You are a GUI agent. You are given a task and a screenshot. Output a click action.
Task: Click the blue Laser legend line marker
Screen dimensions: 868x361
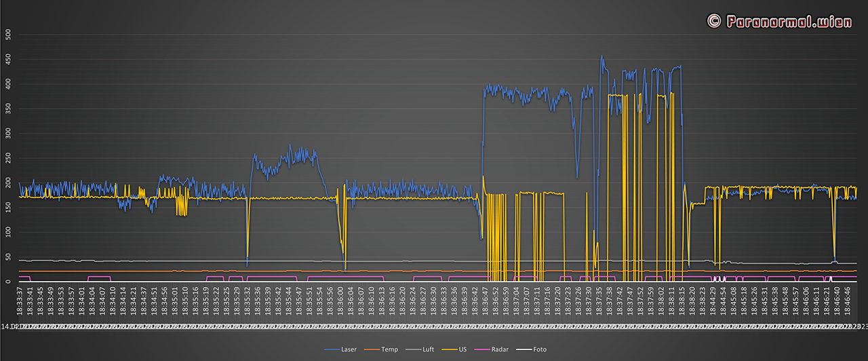[333, 349]
